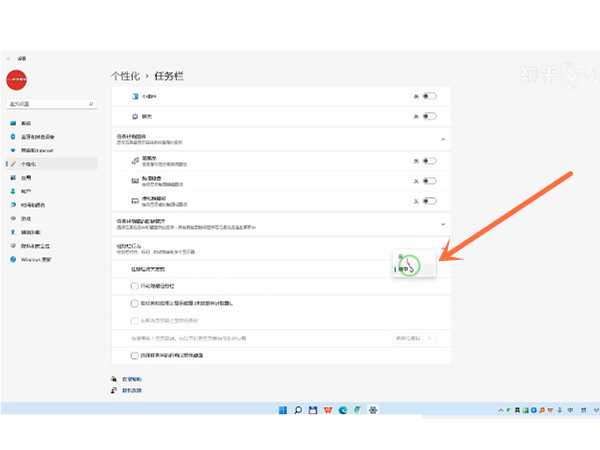Collapse the taskbar corner icons section

(x=443, y=139)
